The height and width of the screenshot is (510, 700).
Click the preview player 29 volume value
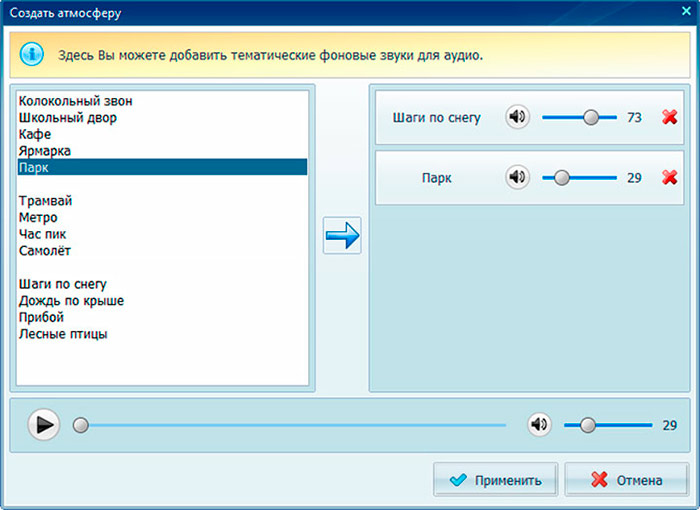click(670, 425)
